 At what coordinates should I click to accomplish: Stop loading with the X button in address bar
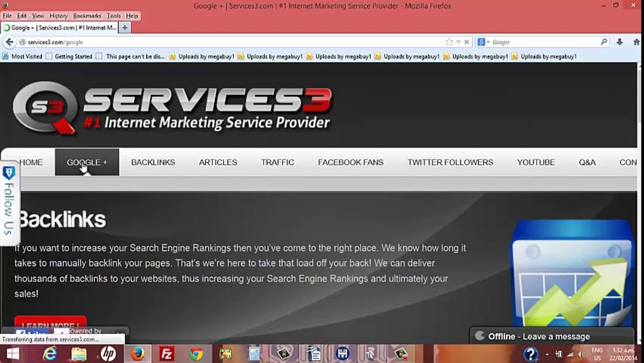point(467,42)
